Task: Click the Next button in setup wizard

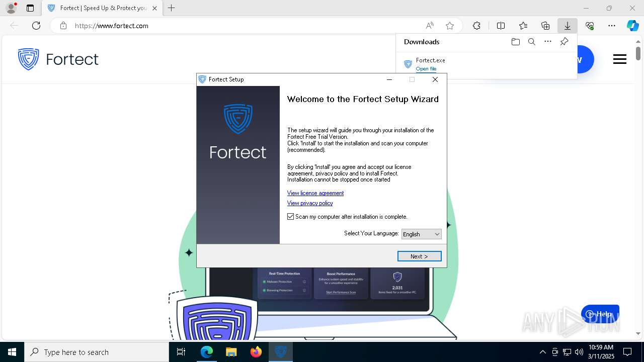Action: tap(419, 256)
